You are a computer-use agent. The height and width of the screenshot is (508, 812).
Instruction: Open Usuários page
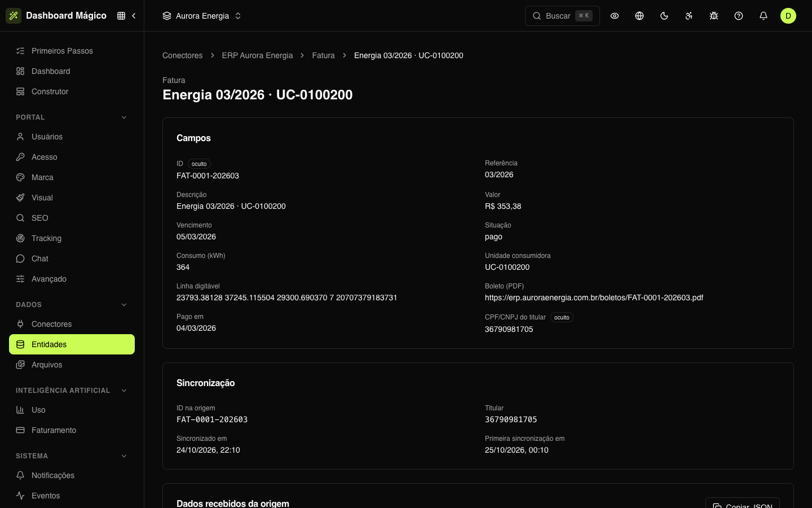pyautogui.click(x=72, y=137)
